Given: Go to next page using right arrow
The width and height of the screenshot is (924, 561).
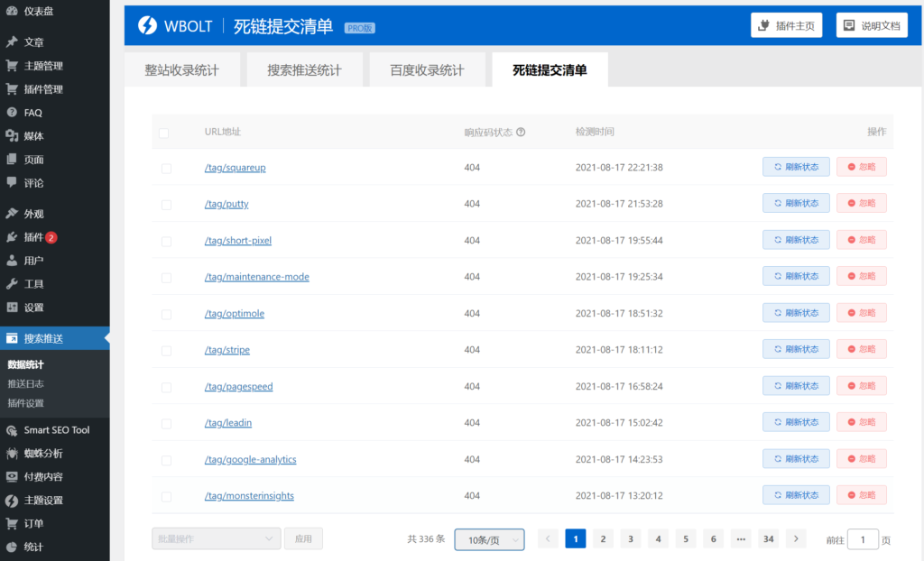Looking at the screenshot, I should click(796, 539).
